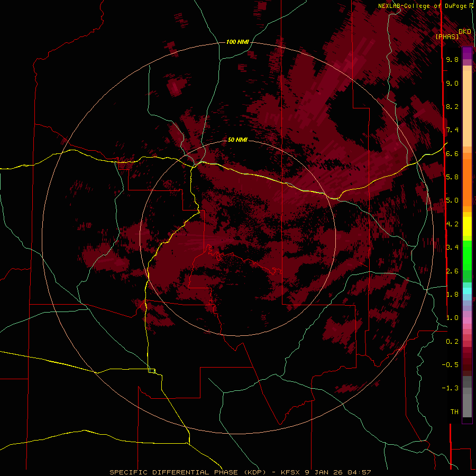Click the TH threshold label on the scale
The image size is (476, 476).
pos(454,412)
